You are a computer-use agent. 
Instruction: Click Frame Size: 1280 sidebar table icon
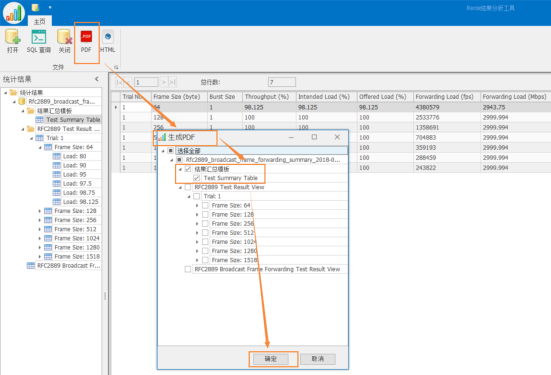(48, 248)
